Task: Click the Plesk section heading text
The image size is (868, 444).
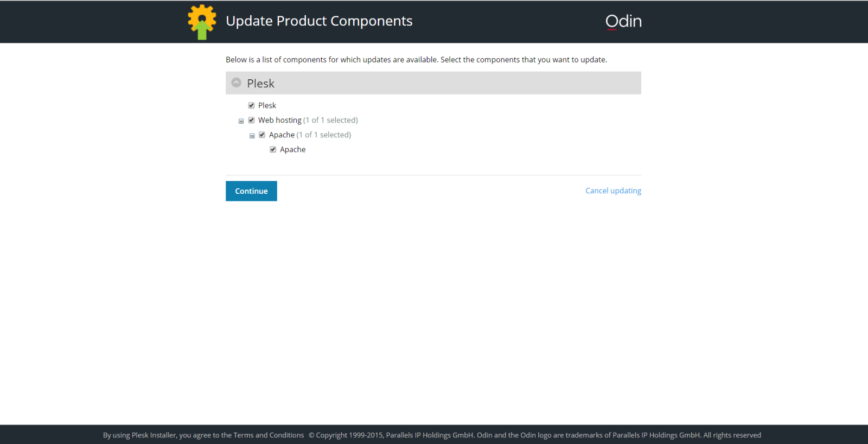Action: [x=260, y=83]
